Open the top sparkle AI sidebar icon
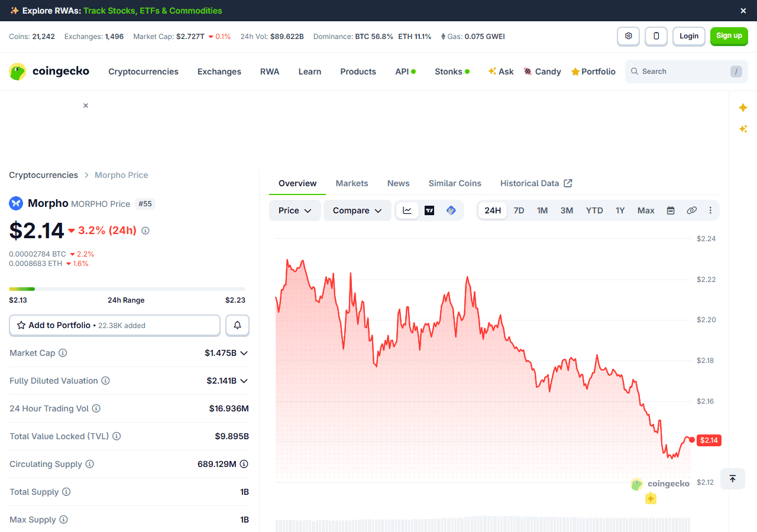 [743, 108]
